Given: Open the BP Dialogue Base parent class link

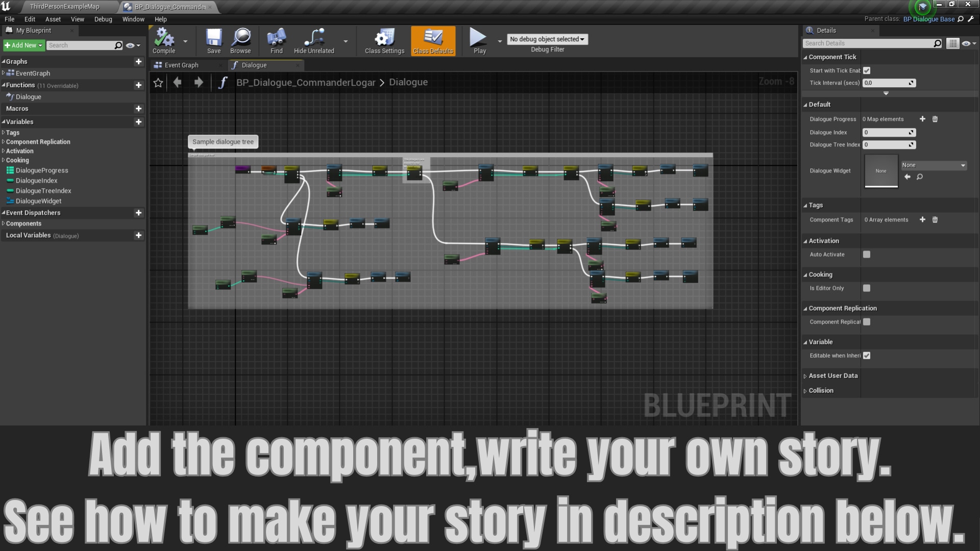Looking at the screenshot, I should pos(928,19).
